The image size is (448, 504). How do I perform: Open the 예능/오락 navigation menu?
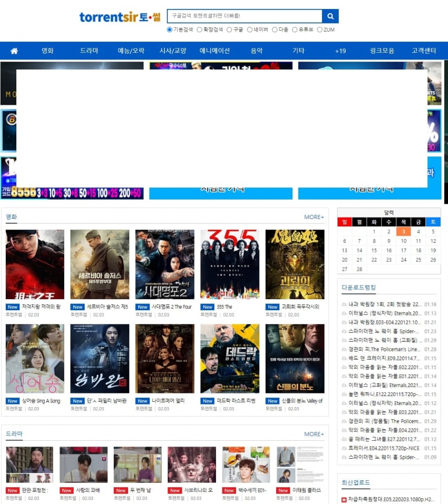131,51
